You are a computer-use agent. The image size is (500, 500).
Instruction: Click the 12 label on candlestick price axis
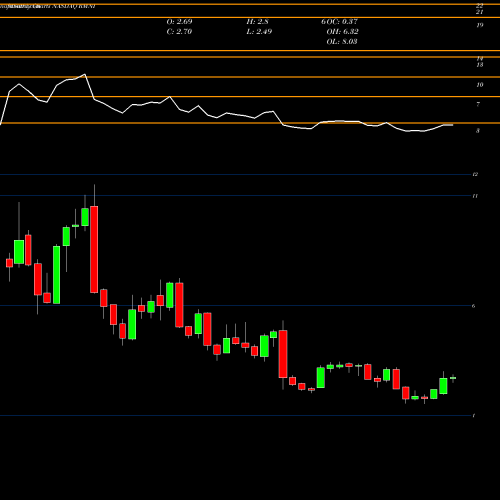(475, 174)
